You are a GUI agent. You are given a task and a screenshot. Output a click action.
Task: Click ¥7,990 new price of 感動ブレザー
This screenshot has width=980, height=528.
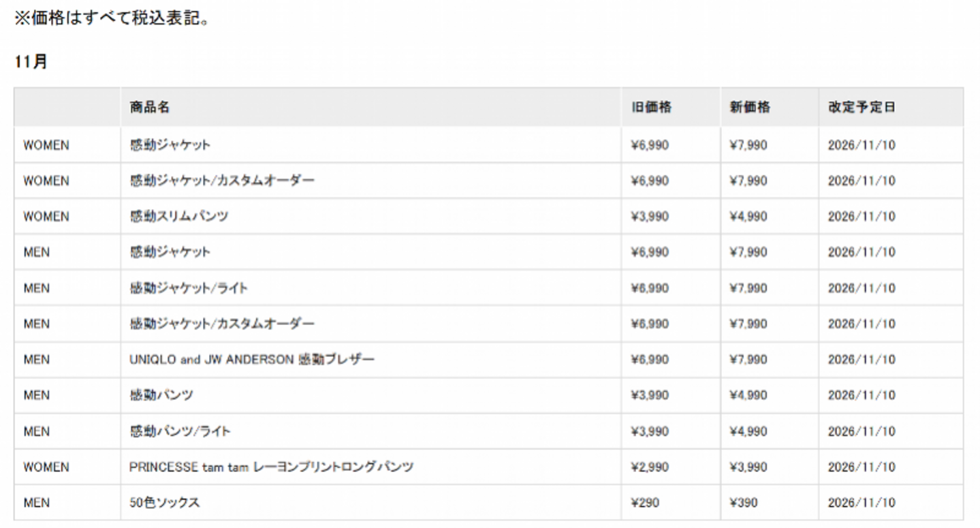(x=748, y=360)
